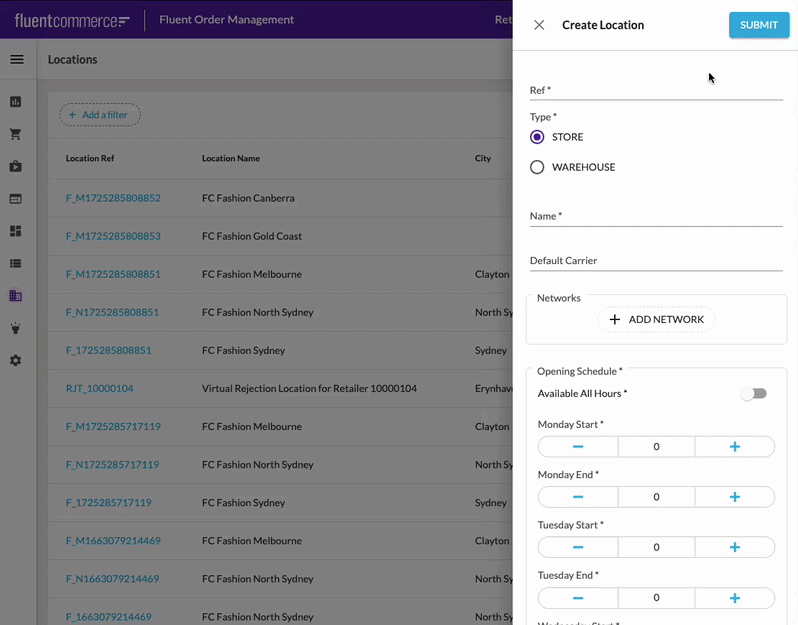Screen dimensions: 798x625
Task: Increase the Monday Start value
Action: click(734, 447)
